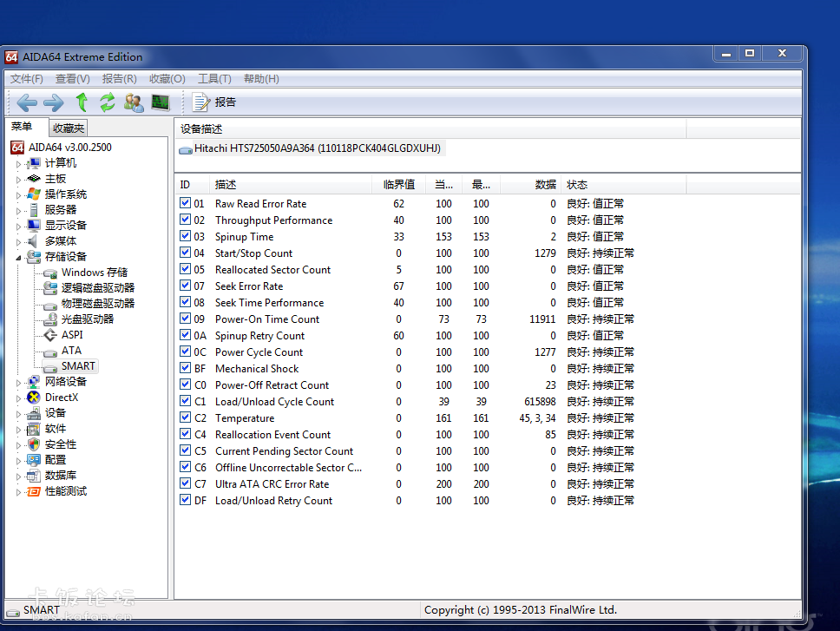
Task: Select the SMART tree item
Action: click(x=78, y=366)
